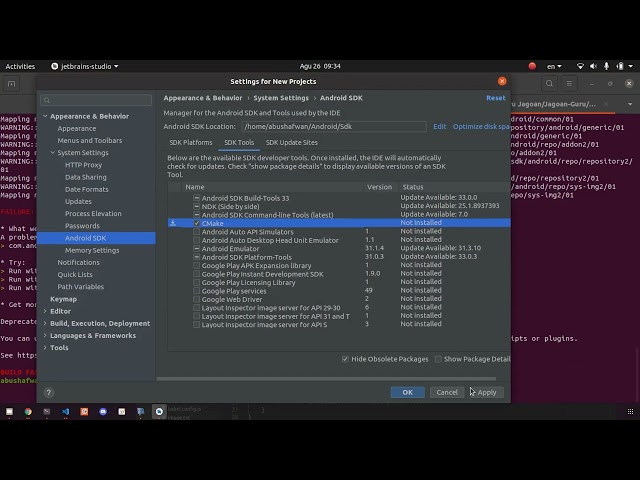Click the help question mark icon
This screenshot has width=640, height=480.
[x=49, y=392]
